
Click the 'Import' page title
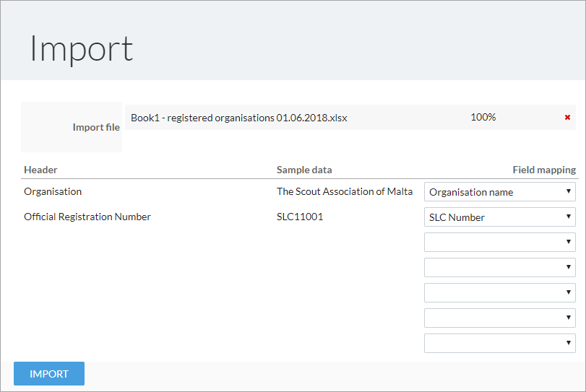tap(82, 48)
